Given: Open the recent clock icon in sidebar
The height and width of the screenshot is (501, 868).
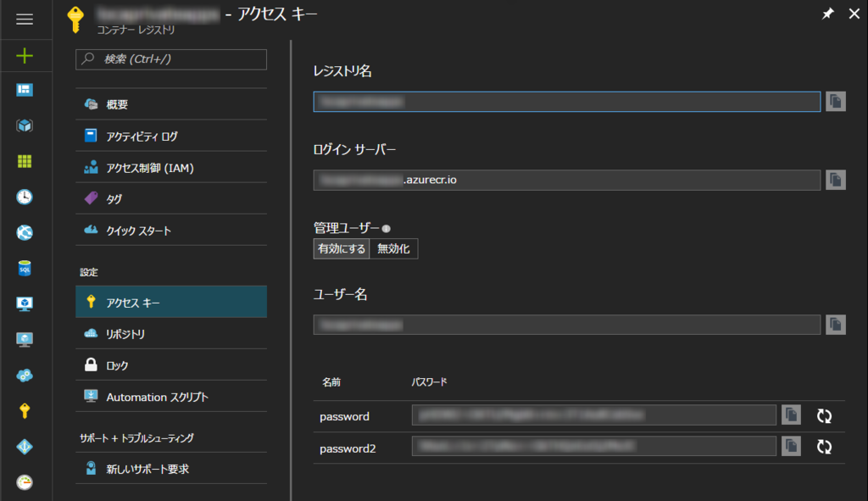Looking at the screenshot, I should 25,197.
